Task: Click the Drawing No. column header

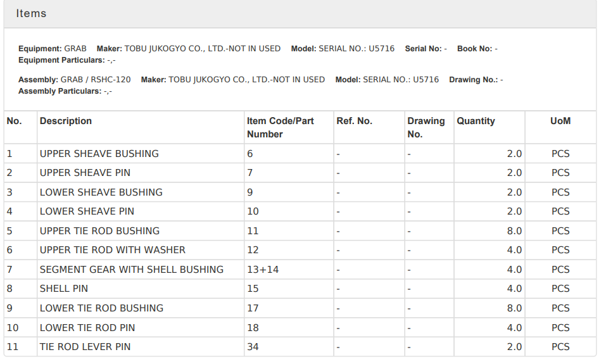Action: click(x=426, y=127)
